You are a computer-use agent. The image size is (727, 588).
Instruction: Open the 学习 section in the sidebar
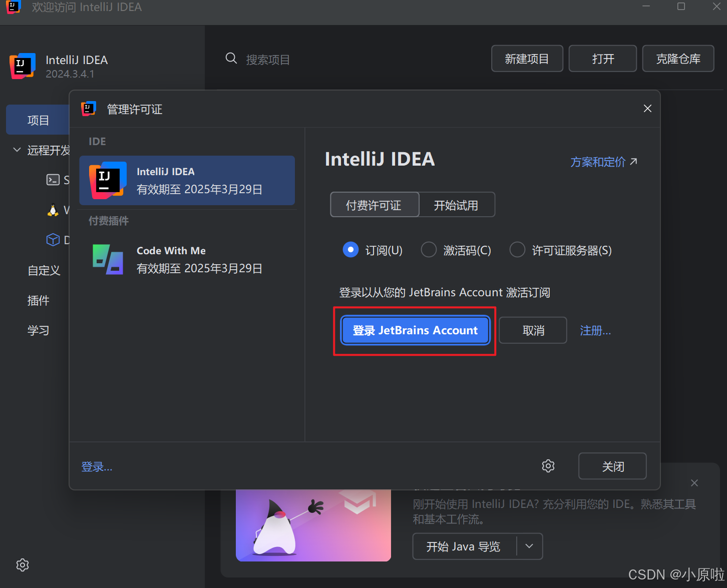click(38, 330)
